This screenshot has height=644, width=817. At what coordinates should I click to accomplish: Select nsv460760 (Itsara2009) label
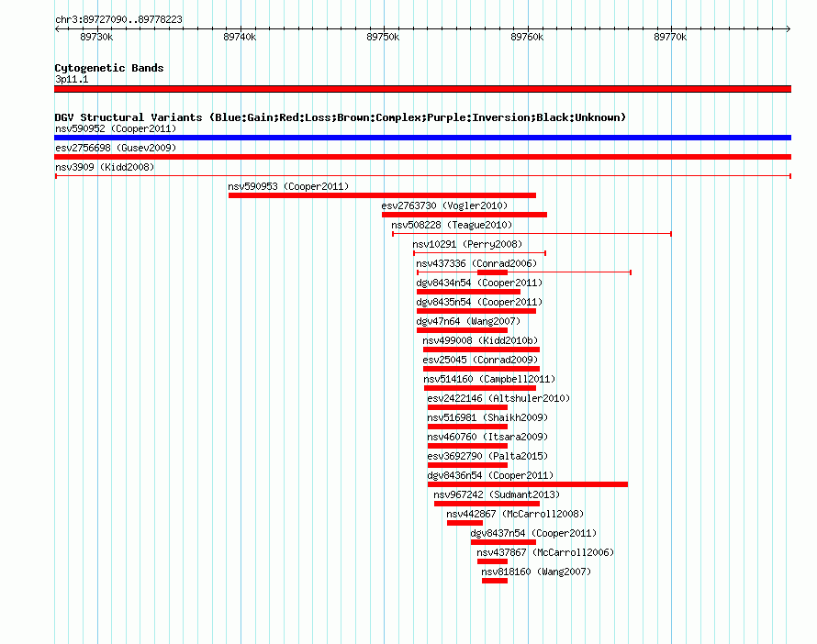(487, 437)
